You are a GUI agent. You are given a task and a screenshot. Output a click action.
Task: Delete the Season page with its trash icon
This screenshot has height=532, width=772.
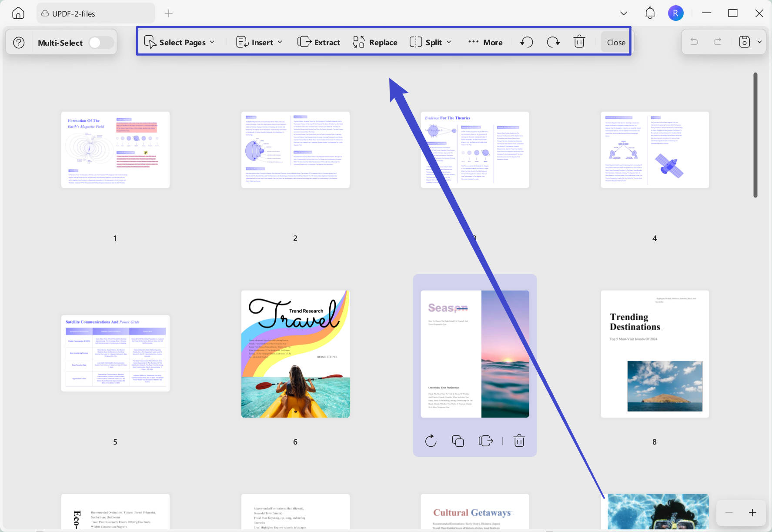519,441
